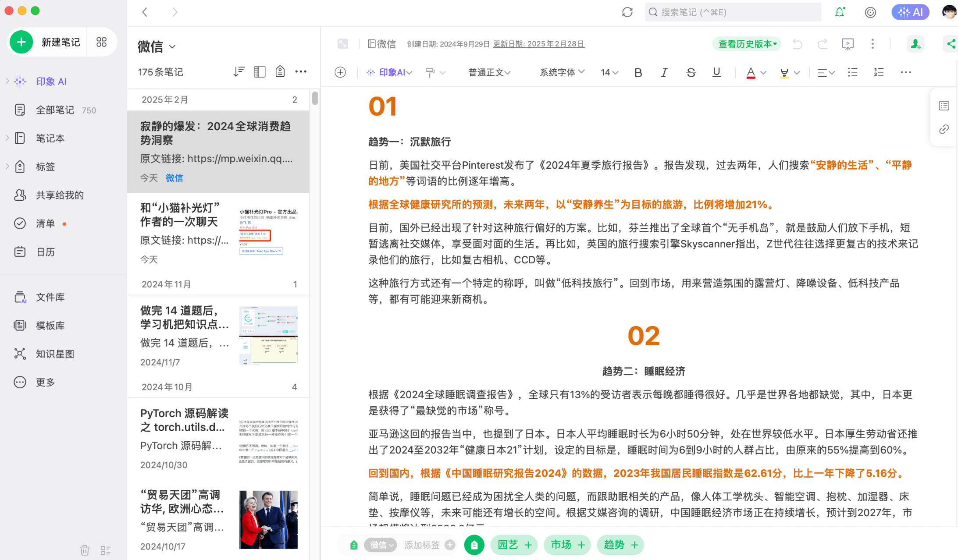Click the search notes field
Screen dimensions: 958x560
733,12
